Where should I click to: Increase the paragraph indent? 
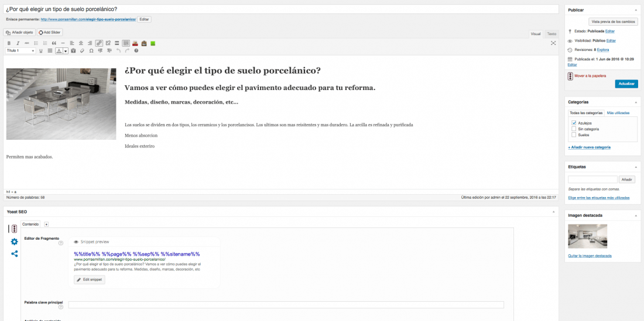click(109, 50)
